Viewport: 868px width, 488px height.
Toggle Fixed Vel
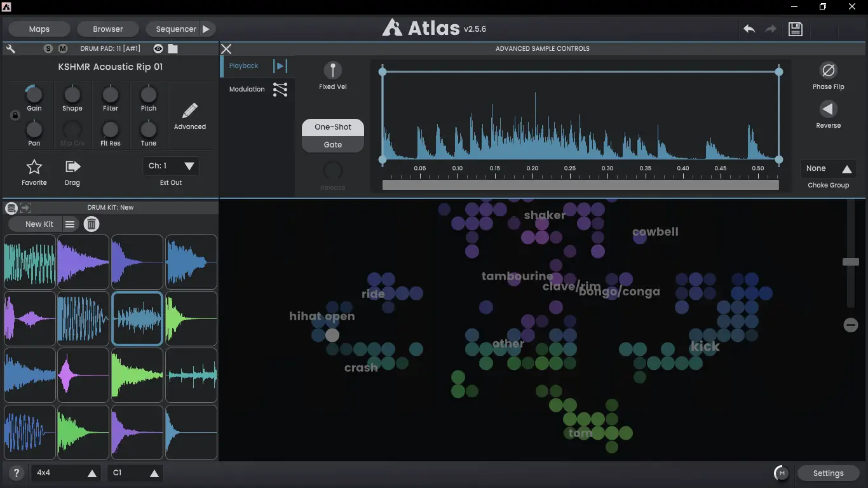332,70
